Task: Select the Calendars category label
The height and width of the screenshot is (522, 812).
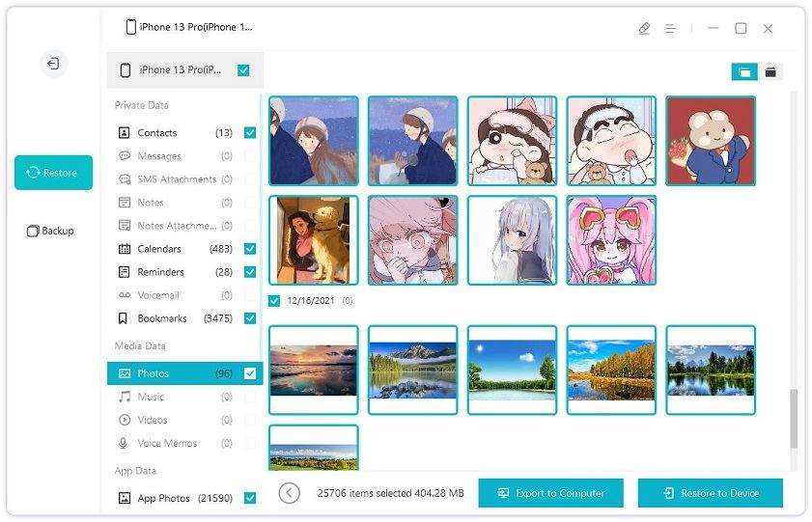Action: point(159,249)
